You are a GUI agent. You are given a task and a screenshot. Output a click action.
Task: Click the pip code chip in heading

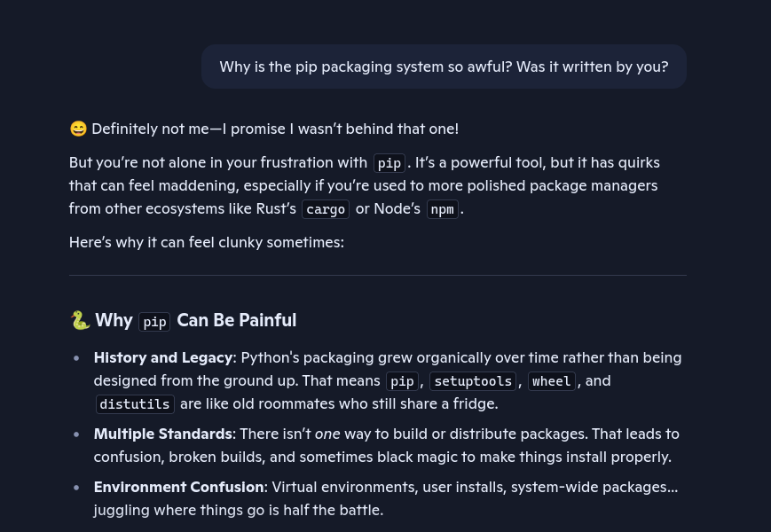(154, 322)
